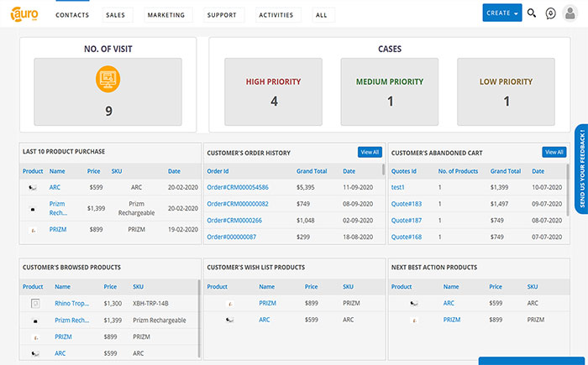Click the Browsed Products panel scrollbar
588x365 pixels.
tap(199, 319)
